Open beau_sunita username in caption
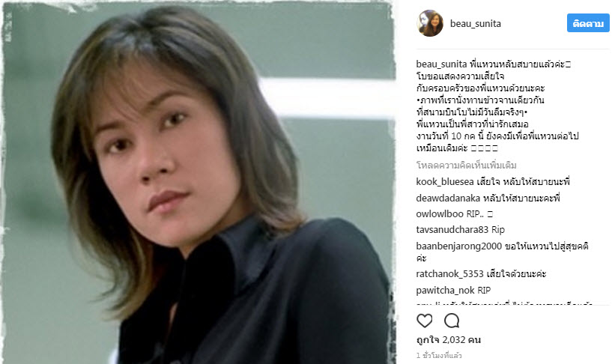This screenshot has width=612, height=364. (x=441, y=64)
